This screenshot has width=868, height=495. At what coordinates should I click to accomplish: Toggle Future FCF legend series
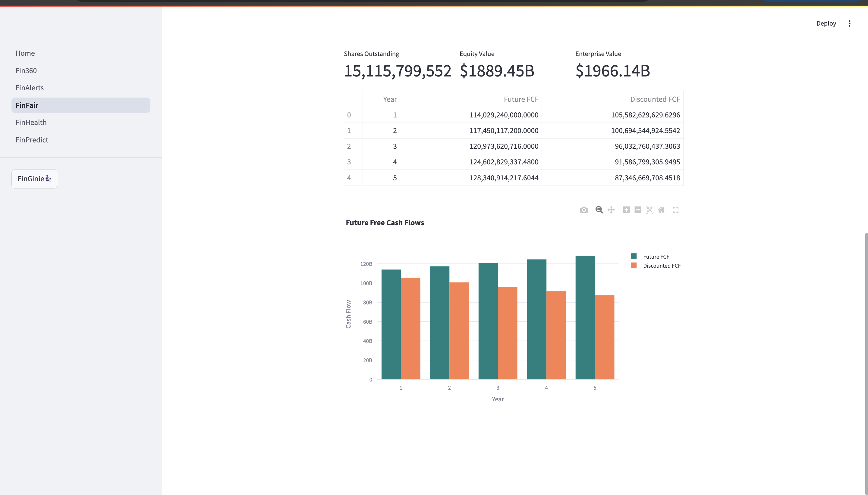[656, 257]
